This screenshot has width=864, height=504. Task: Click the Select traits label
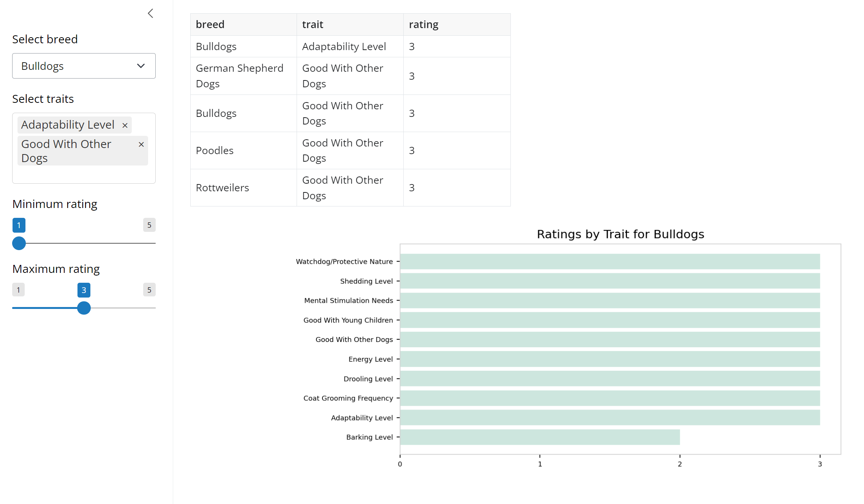[43, 99]
